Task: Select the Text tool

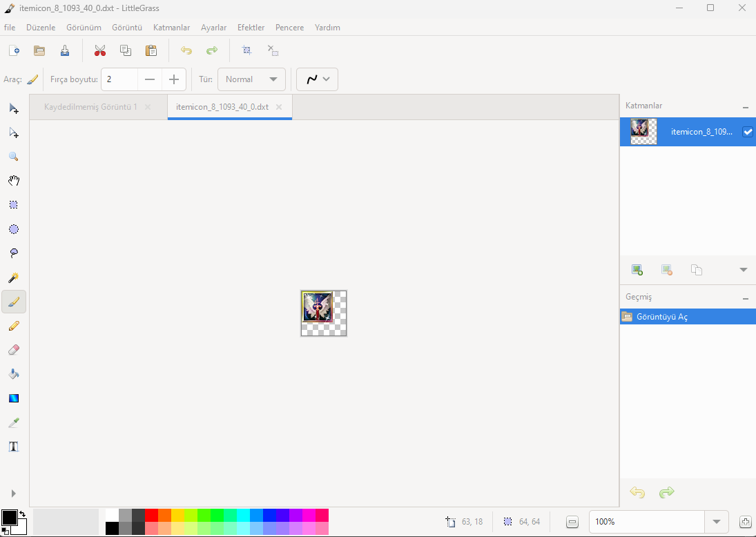Action: pos(14,447)
